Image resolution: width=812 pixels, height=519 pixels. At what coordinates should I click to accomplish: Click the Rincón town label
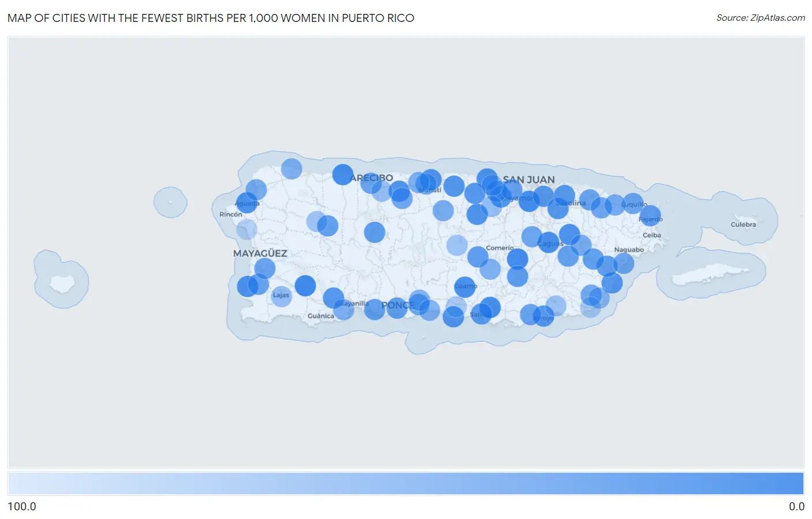pos(230,214)
